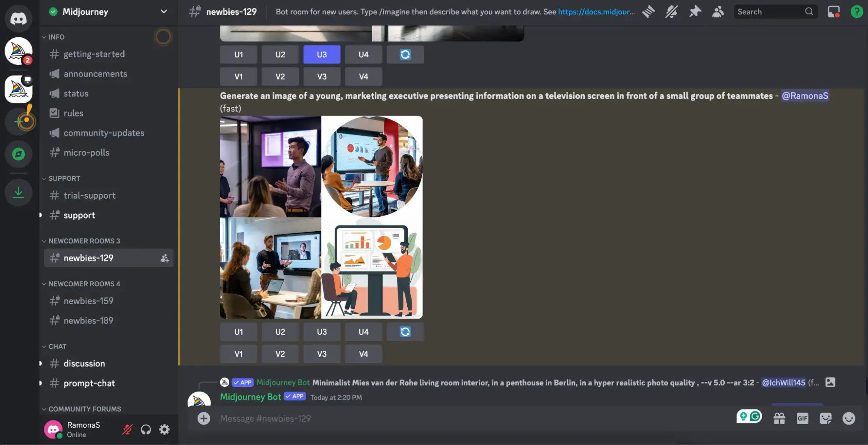
Task: Open the rules channel
Action: point(109,113)
